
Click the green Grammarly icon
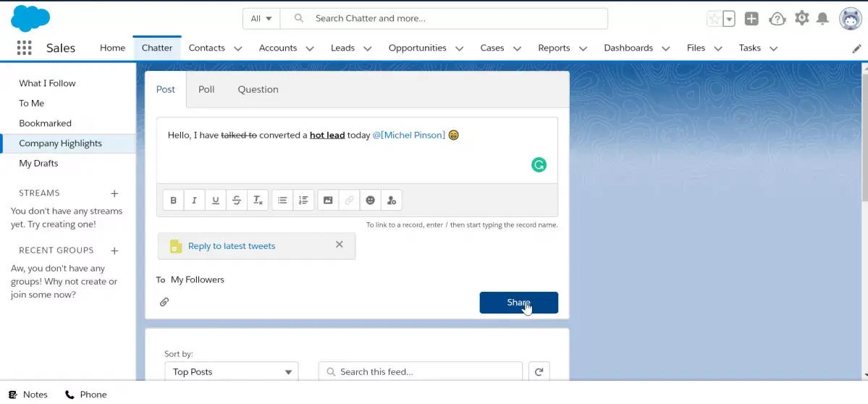click(x=539, y=164)
